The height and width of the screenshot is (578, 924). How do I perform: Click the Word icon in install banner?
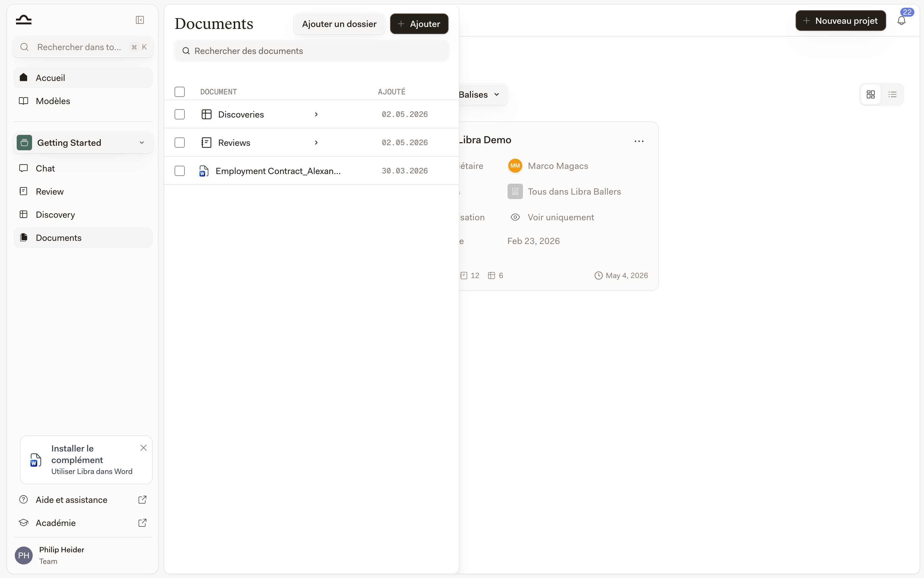point(36,460)
